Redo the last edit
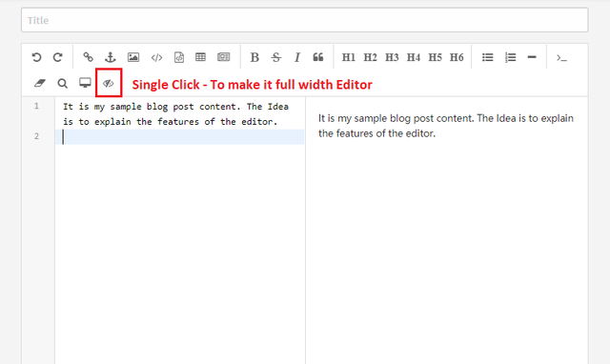Viewport: 610px width, 364px height. (x=58, y=57)
